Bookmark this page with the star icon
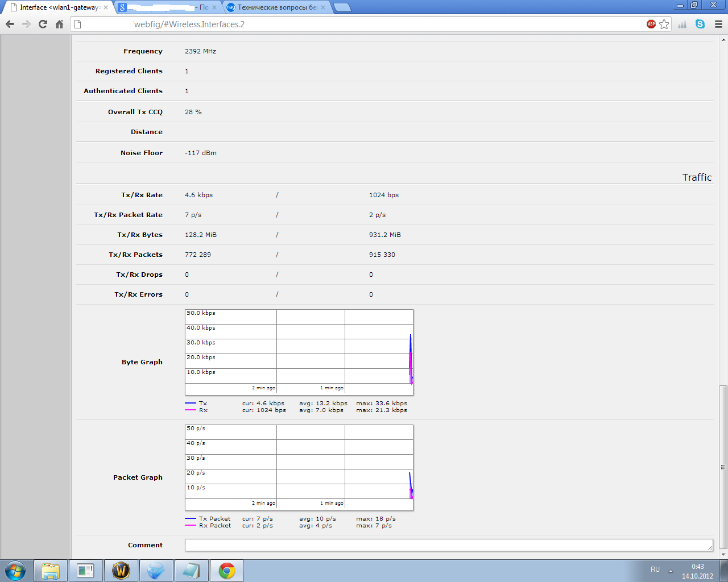This screenshot has height=582, width=728. click(664, 24)
